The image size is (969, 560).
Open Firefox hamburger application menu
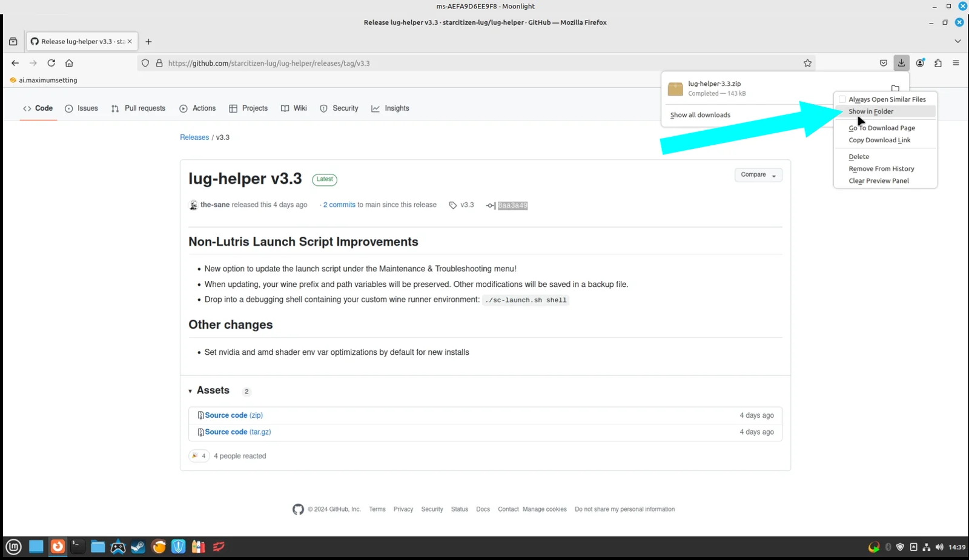[x=956, y=63]
